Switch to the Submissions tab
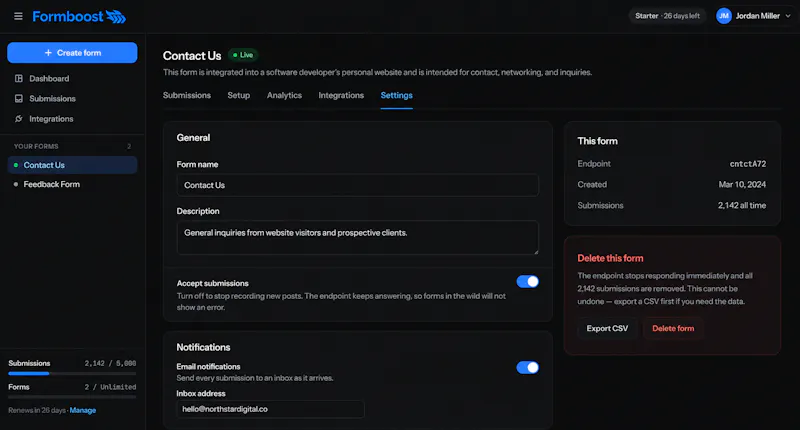The image size is (800, 430). point(187,95)
